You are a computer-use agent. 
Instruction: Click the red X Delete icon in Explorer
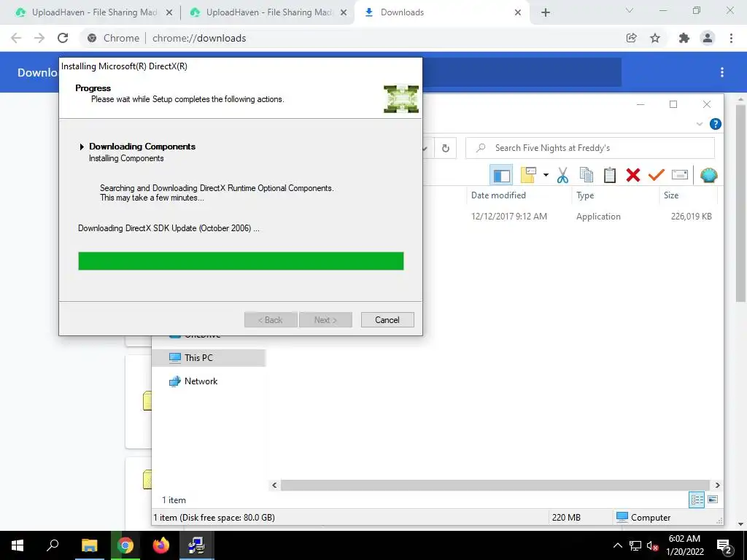[633, 175]
